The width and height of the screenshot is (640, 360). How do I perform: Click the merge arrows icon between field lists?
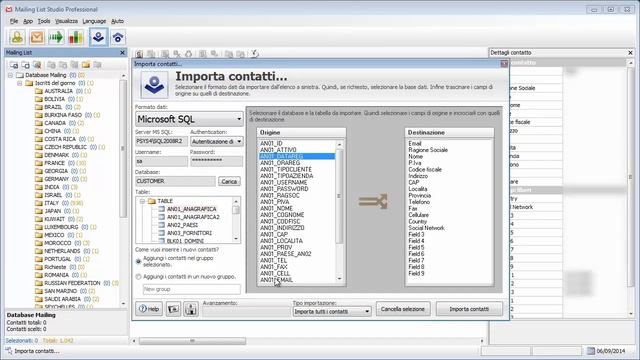pos(373,202)
